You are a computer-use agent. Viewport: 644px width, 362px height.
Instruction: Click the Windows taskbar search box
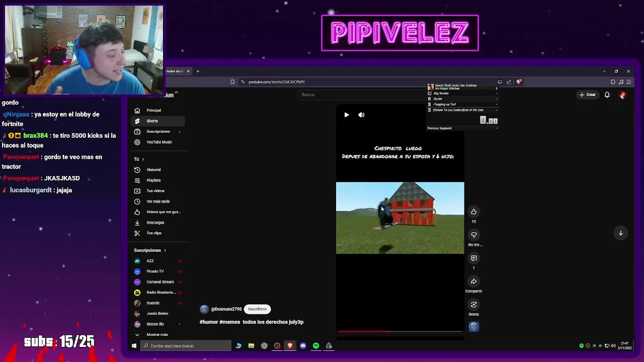tap(186, 346)
